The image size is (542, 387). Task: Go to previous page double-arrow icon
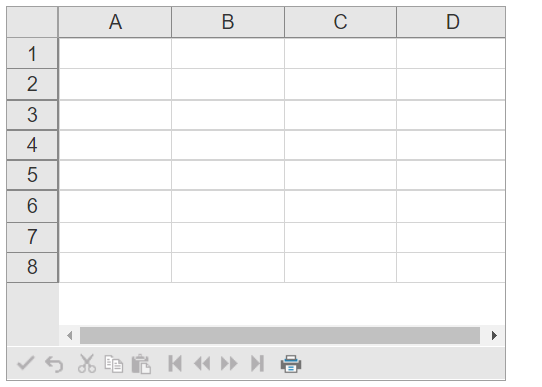tap(202, 364)
